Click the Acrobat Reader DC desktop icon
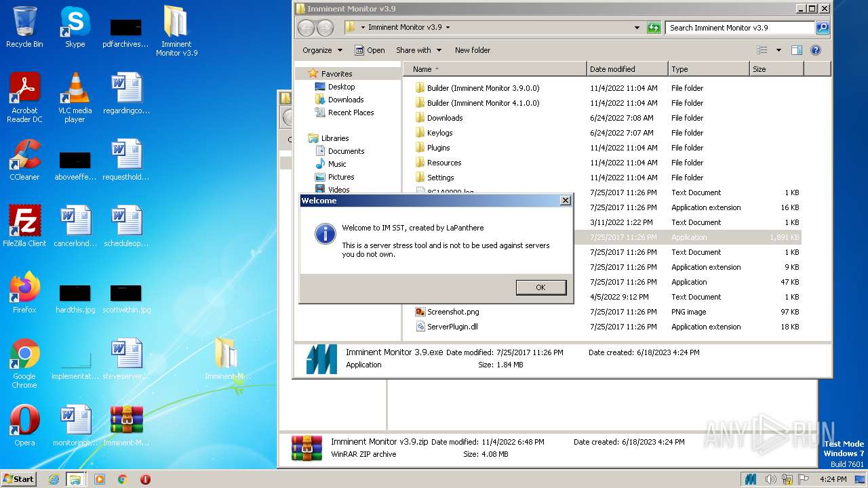Image resolution: width=868 pixels, height=488 pixels. (x=24, y=98)
